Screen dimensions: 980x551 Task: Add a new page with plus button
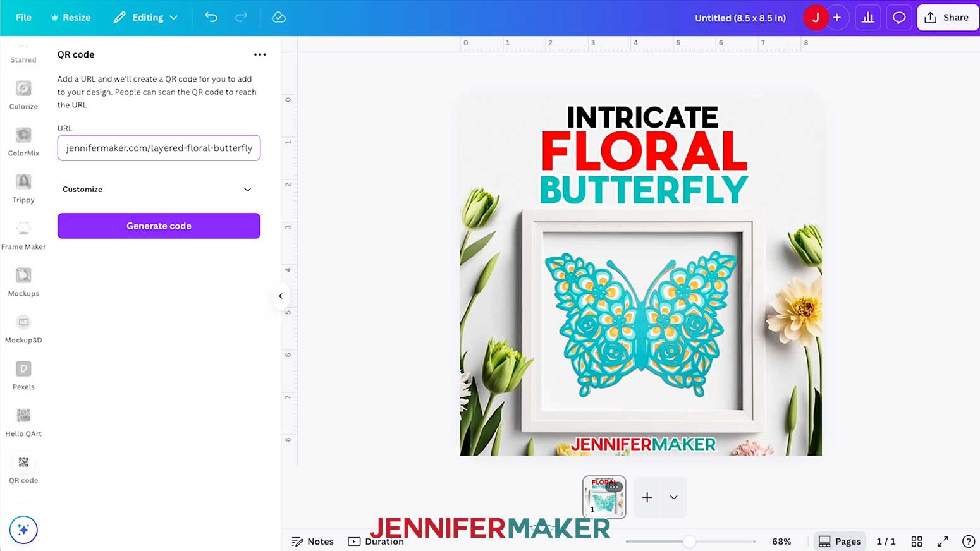pos(647,497)
